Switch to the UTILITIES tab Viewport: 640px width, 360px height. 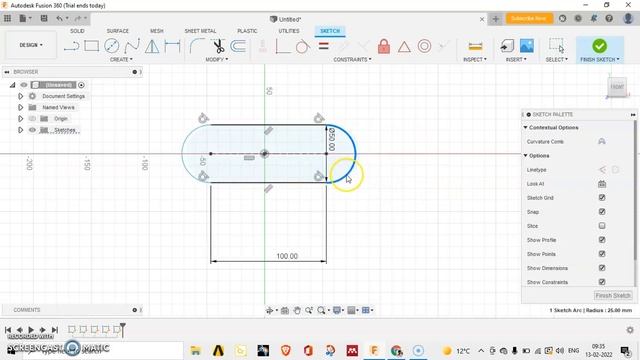289,31
